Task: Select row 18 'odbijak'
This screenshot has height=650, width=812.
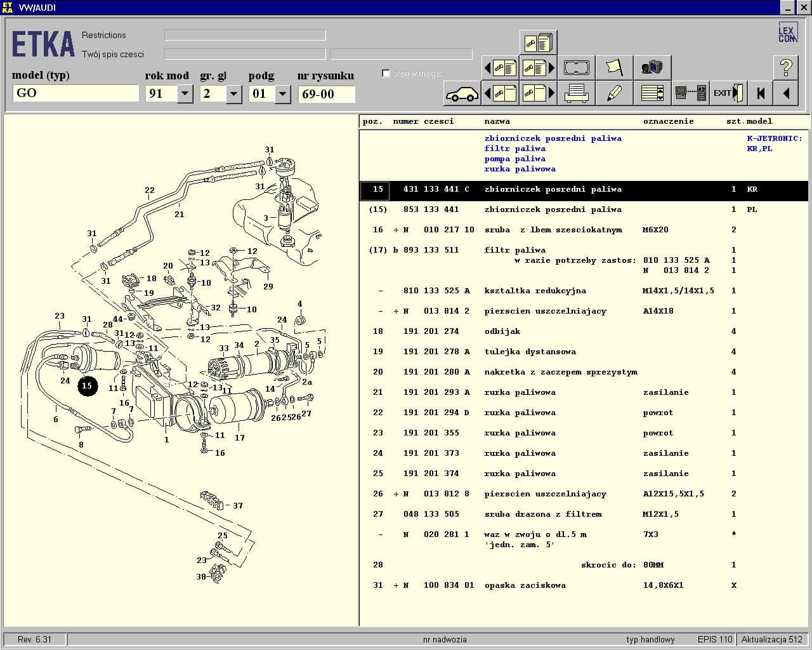Action: point(584,331)
